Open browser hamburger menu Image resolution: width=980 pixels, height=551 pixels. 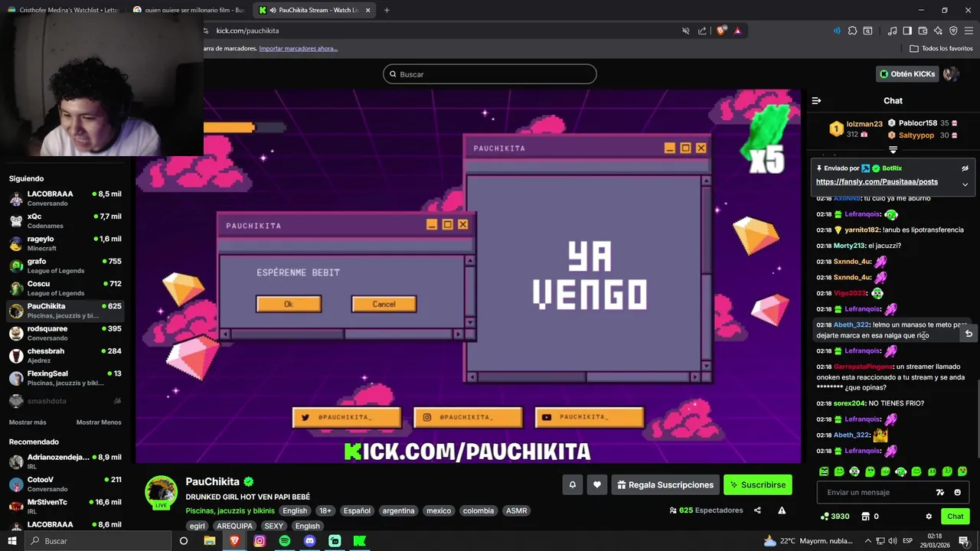(969, 31)
